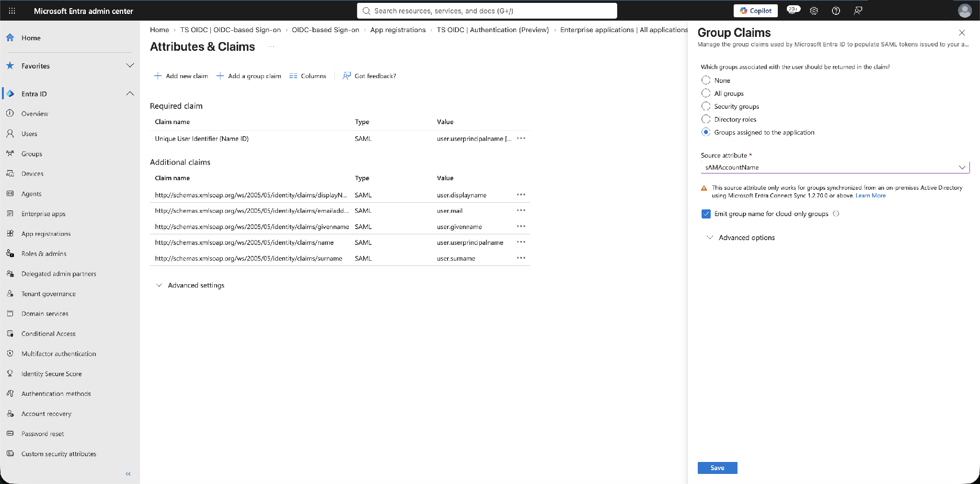Viewport: 980px width, 484px height.
Task: Expand the Favorites section chevron
Action: pos(130,66)
